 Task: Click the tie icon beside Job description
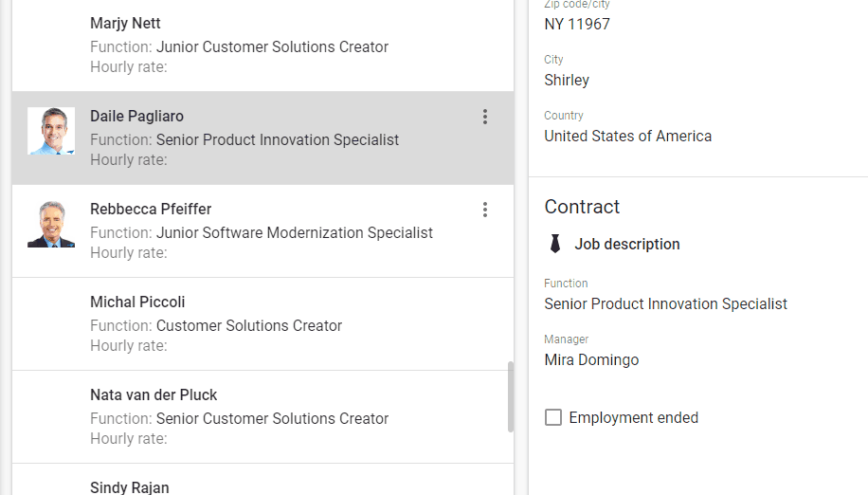pyautogui.click(x=554, y=244)
